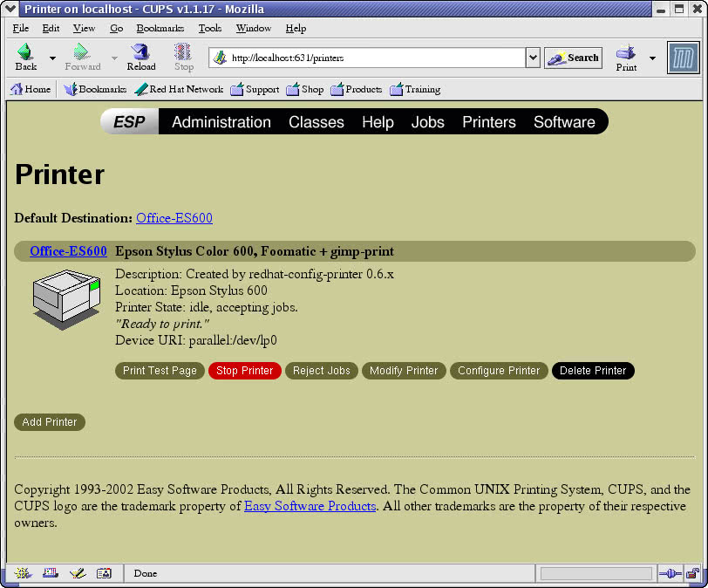Click Reject Jobs button
Image resolution: width=708 pixels, height=588 pixels.
click(322, 371)
